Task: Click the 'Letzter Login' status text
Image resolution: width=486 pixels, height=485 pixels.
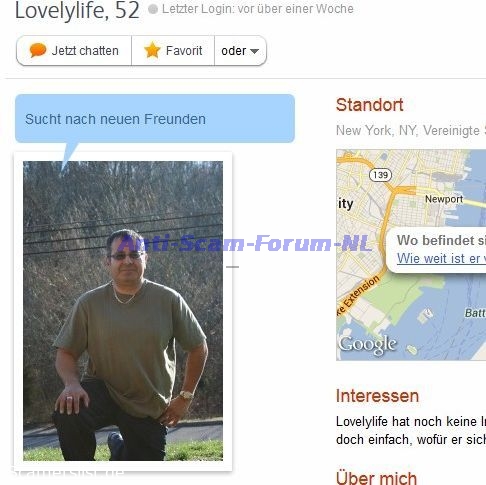Action: 258,9
